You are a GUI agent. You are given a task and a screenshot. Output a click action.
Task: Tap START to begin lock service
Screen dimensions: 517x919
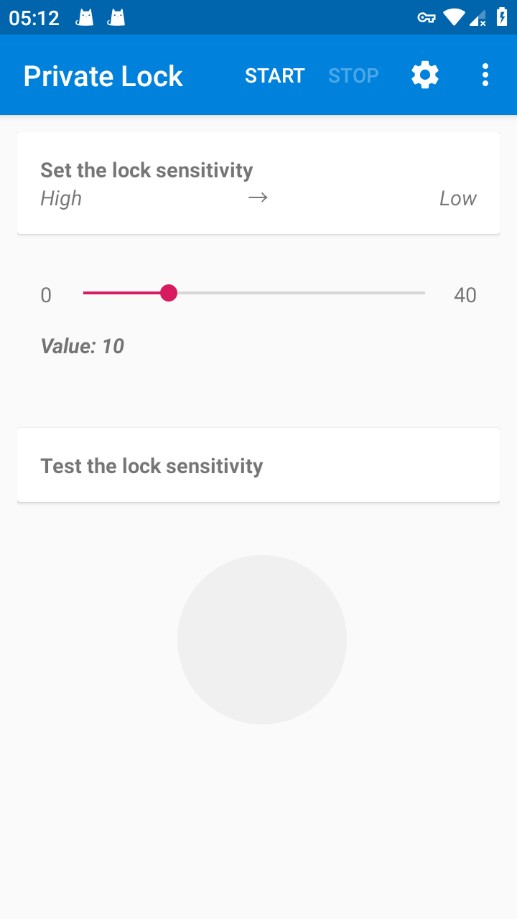(x=275, y=76)
